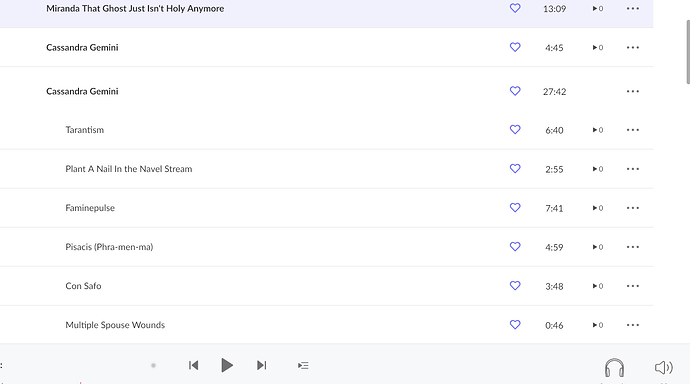Select Plant A Nail In the Navel Stream title
The width and height of the screenshot is (690, 384).
point(128,169)
